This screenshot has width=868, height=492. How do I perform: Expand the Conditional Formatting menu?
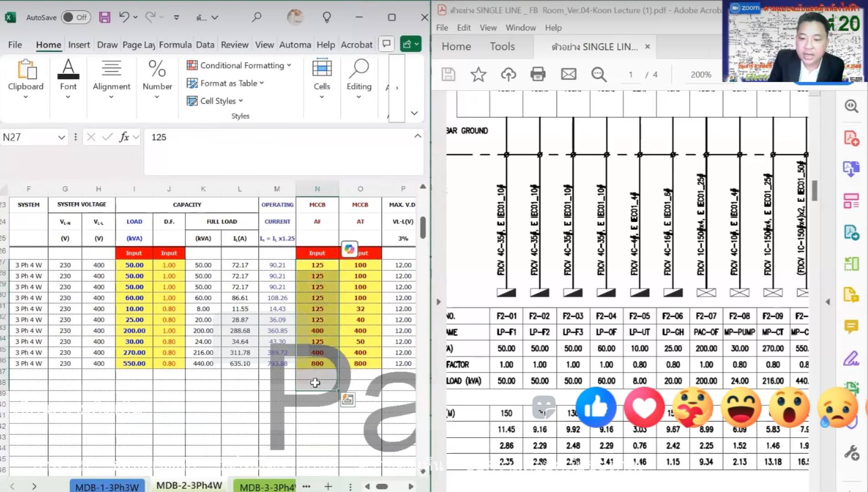[x=239, y=65]
